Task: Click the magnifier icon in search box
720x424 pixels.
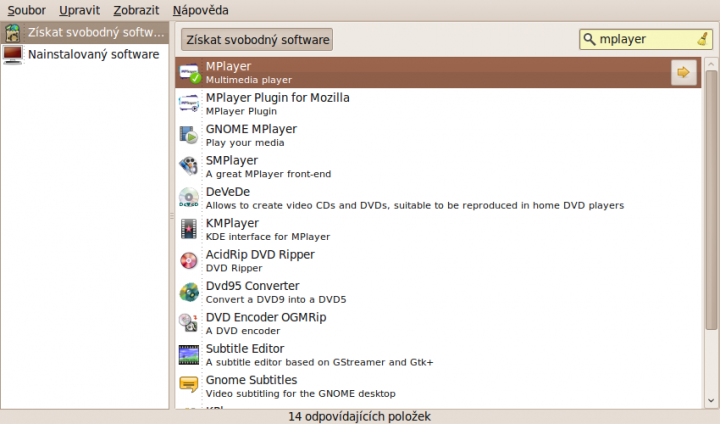Action: (x=589, y=40)
